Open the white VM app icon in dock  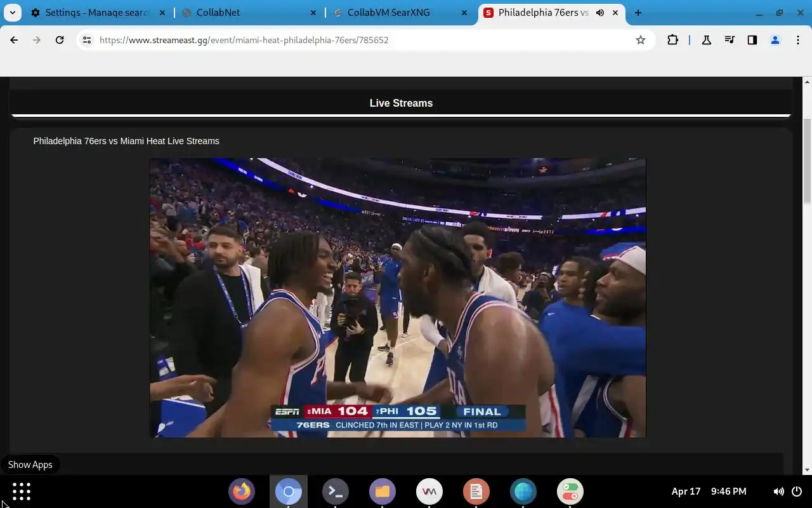429,491
